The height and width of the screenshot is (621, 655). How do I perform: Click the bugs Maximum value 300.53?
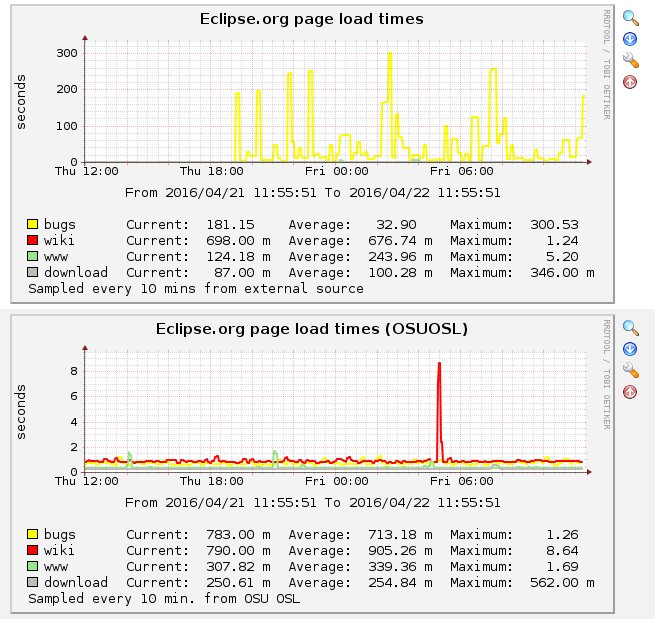tap(554, 225)
